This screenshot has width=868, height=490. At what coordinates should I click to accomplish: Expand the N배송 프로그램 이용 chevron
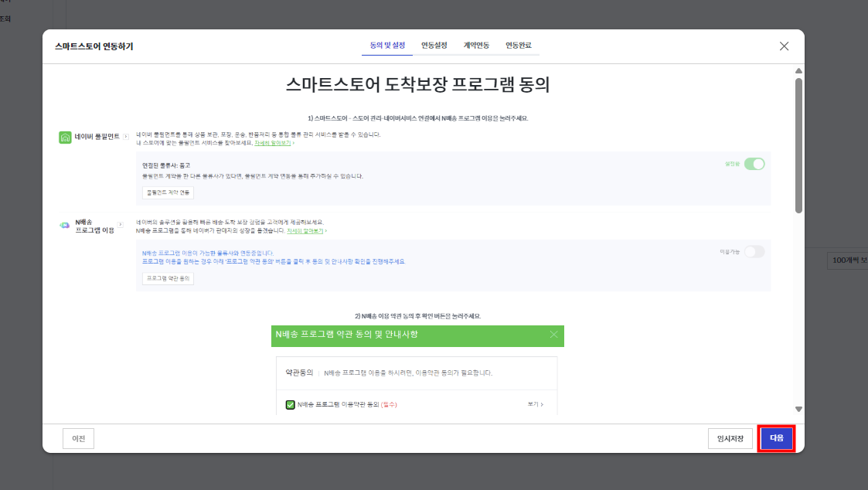tap(120, 224)
